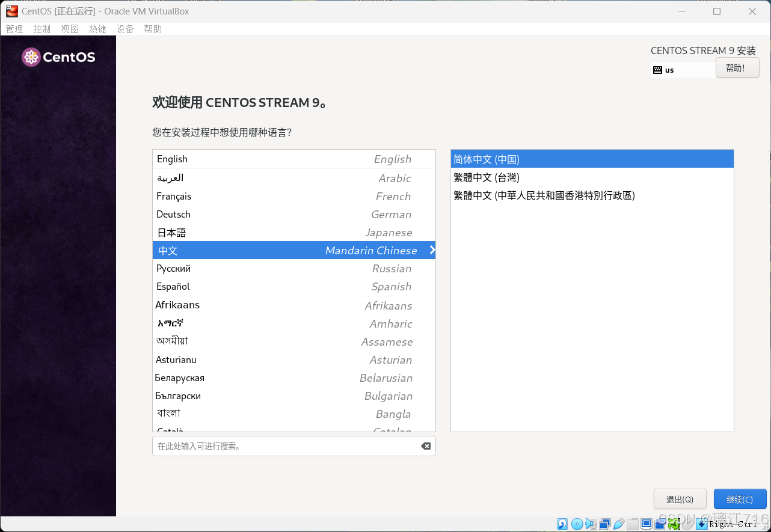771x532 pixels.
Task: Choose the 繁體中文 (中華人民共和國香港特別行政區) option
Action: coord(592,195)
